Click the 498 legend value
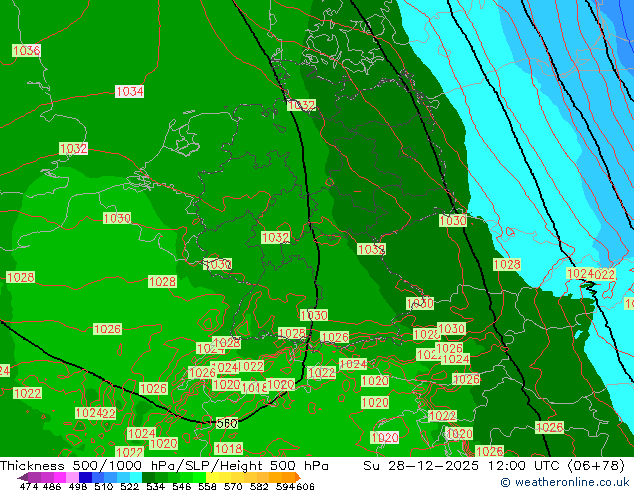This screenshot has height=490, width=634. tap(78, 486)
